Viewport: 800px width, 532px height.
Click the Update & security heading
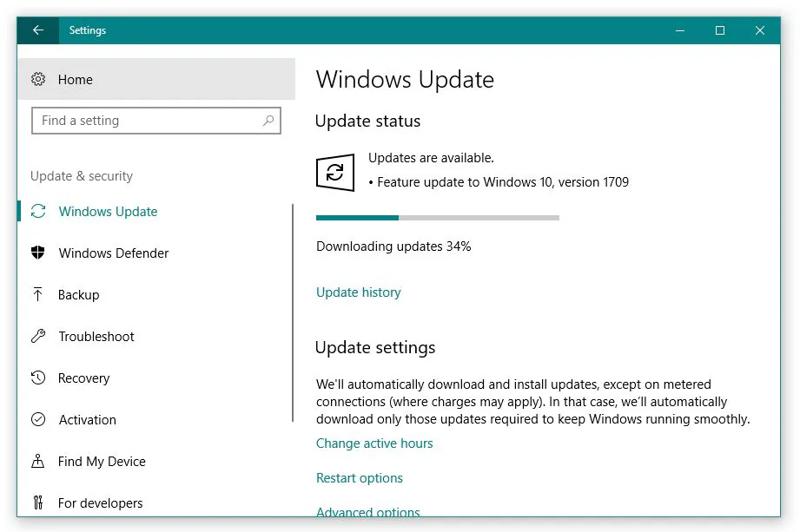coord(82,176)
